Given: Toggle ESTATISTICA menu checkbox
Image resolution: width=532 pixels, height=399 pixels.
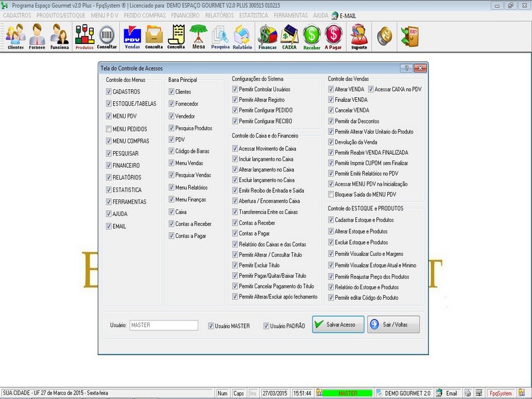Looking at the screenshot, I should (108, 190).
